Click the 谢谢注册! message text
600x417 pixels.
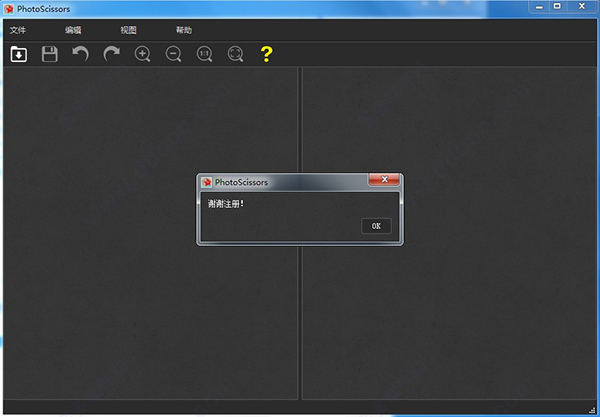pyautogui.click(x=226, y=204)
